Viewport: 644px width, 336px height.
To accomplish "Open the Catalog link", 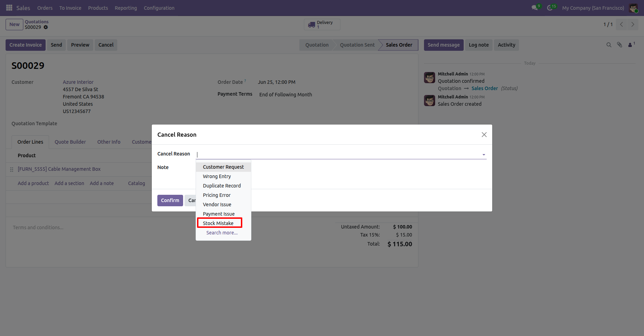I will pos(136,183).
